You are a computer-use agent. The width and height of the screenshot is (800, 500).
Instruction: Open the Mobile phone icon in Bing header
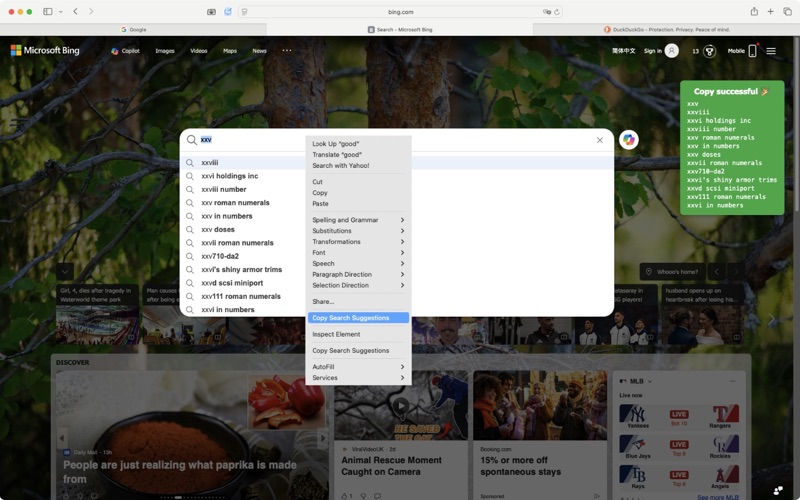click(x=753, y=51)
